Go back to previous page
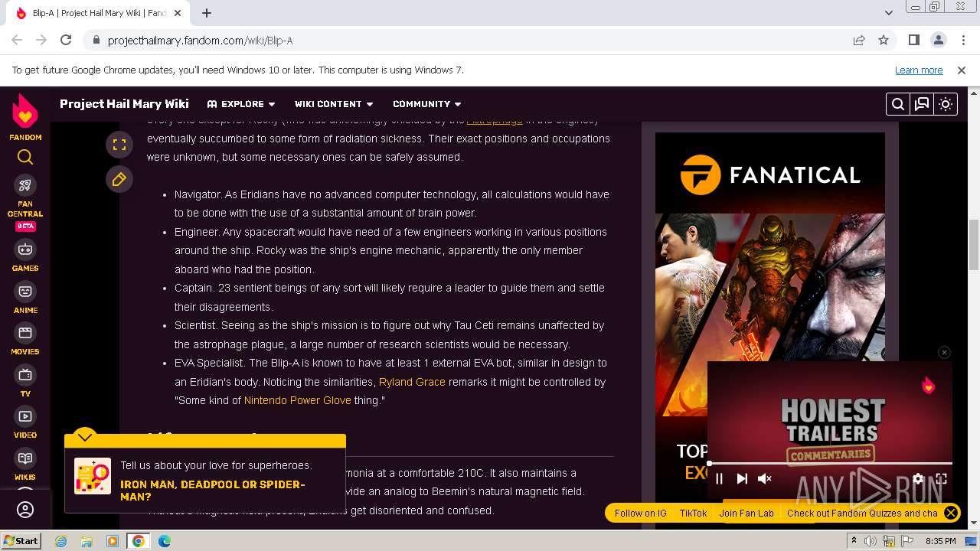 coord(17,40)
